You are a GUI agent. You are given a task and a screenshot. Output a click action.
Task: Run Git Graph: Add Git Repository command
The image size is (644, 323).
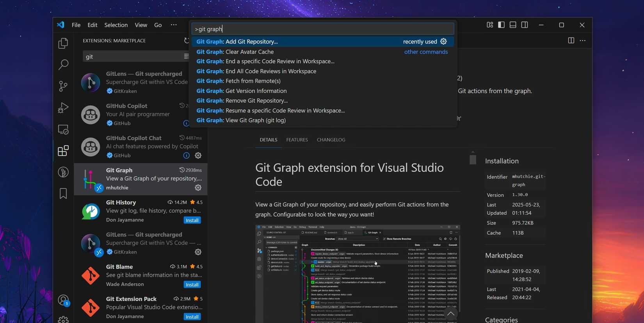coord(322,41)
